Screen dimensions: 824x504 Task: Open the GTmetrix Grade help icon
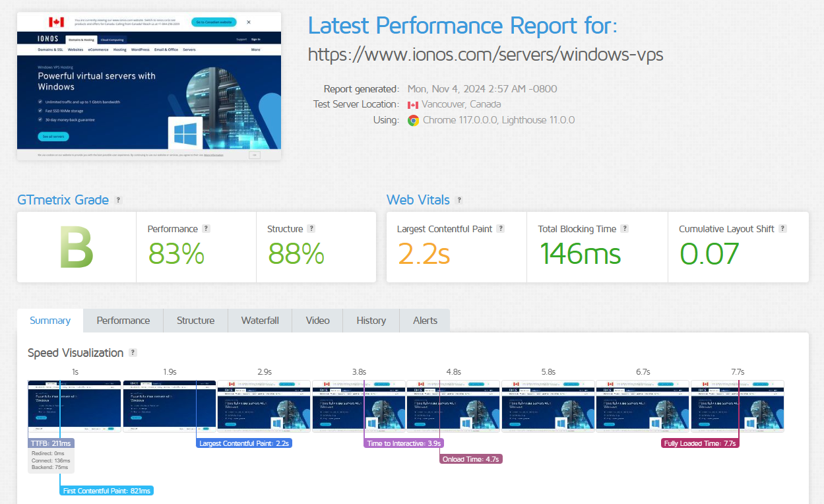[x=117, y=199]
